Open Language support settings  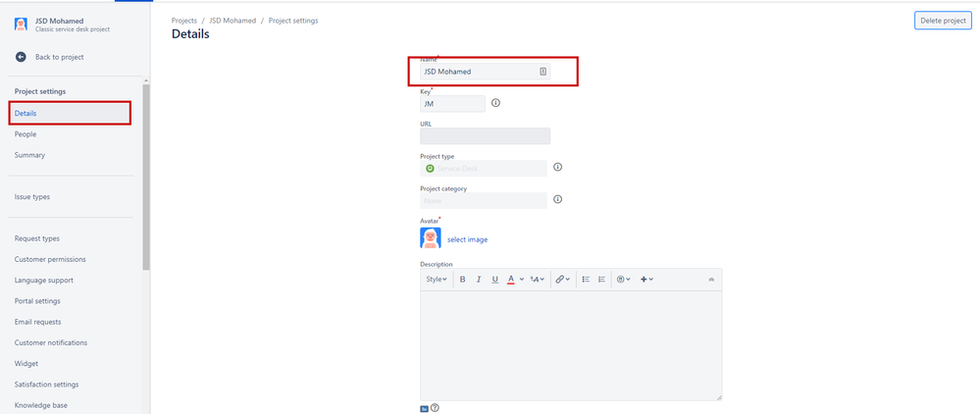[44, 281]
